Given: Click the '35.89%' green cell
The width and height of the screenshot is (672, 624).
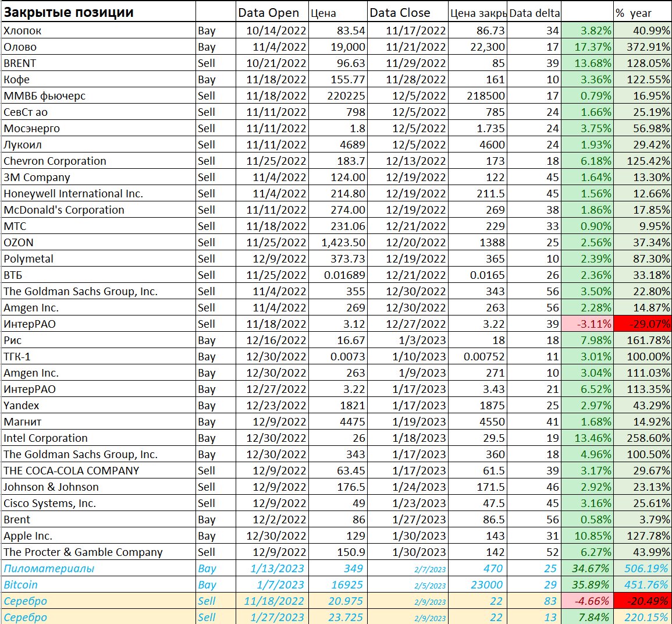Looking at the screenshot, I should point(587,584).
